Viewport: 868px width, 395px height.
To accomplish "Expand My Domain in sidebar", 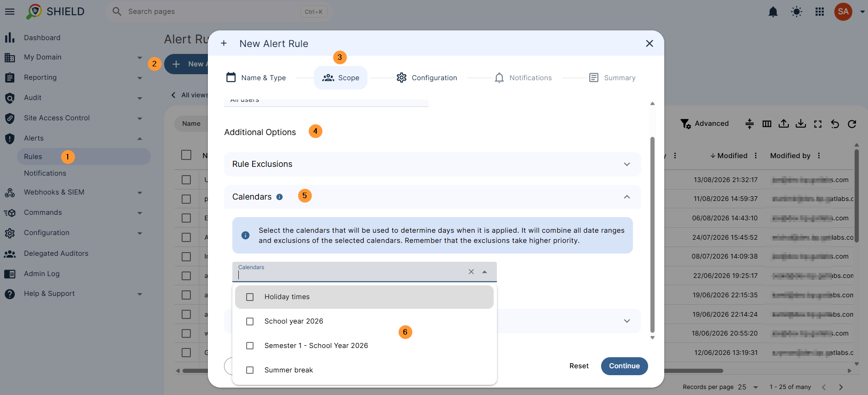I will point(140,58).
